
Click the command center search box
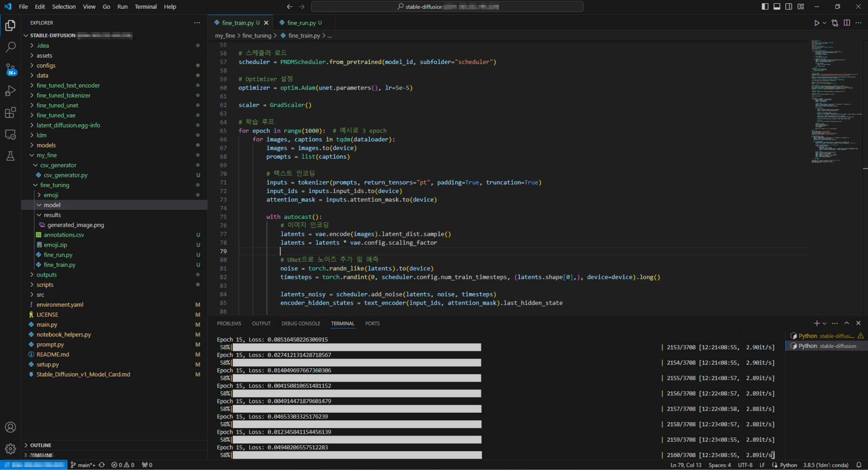[447, 7]
